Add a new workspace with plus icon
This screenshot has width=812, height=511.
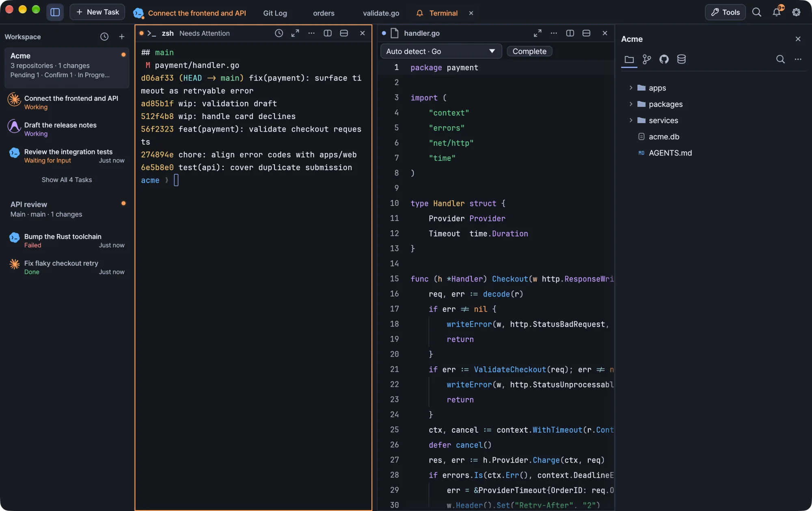tap(121, 37)
